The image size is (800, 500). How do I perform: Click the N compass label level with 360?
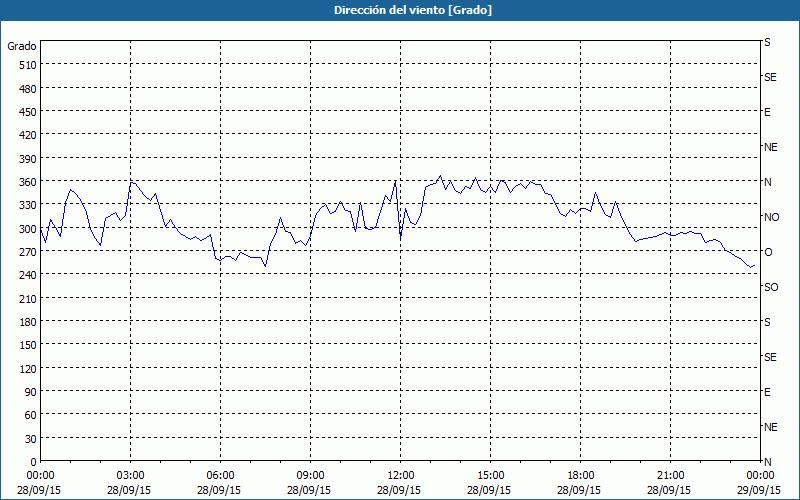768,182
